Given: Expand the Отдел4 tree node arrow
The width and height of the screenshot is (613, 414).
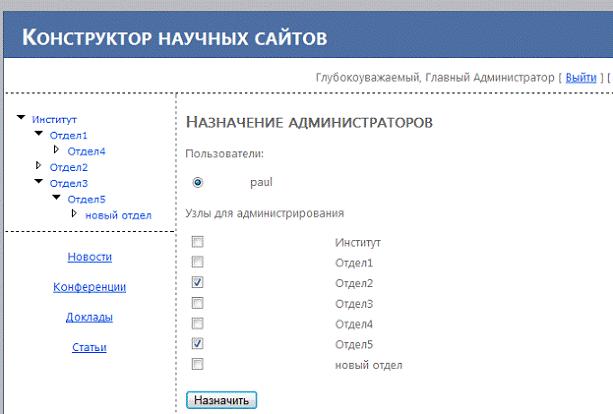Looking at the screenshot, I should 57,150.
